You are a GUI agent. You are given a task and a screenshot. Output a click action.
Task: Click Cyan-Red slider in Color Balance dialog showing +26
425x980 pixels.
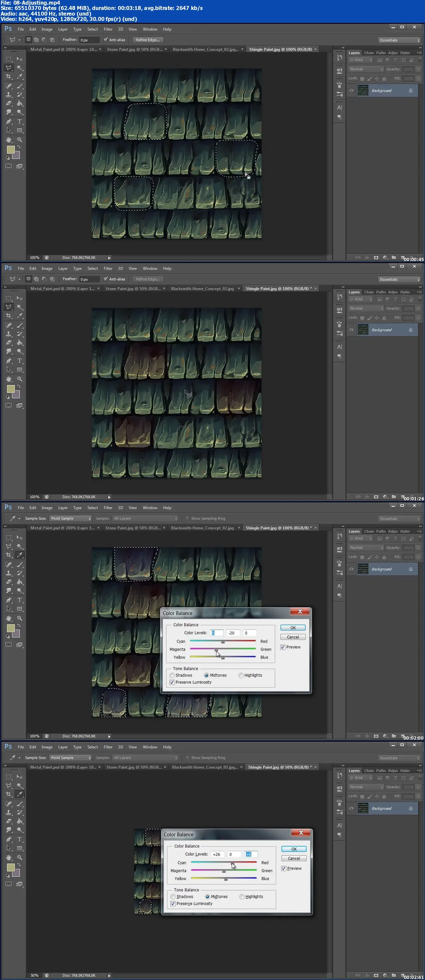(x=224, y=863)
